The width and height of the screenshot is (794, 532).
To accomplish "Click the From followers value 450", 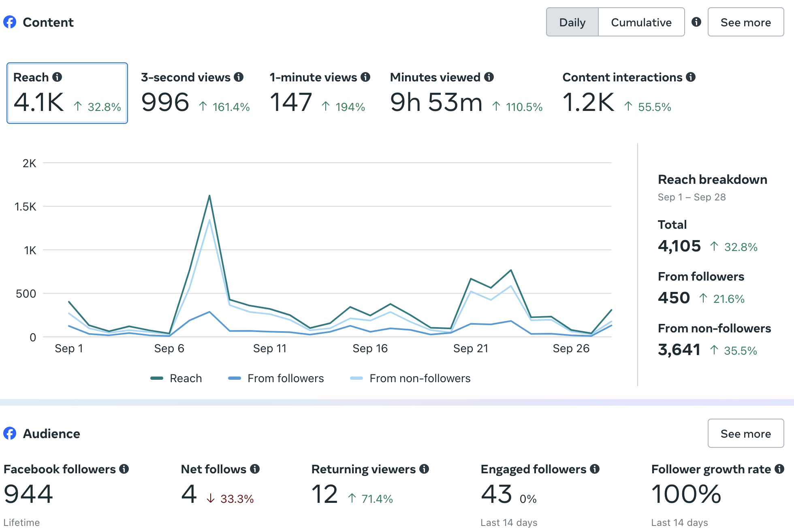I will point(674,298).
